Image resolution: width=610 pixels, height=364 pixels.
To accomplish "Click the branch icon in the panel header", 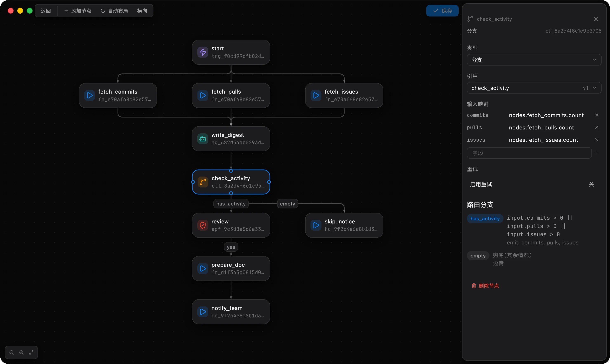I will point(470,19).
